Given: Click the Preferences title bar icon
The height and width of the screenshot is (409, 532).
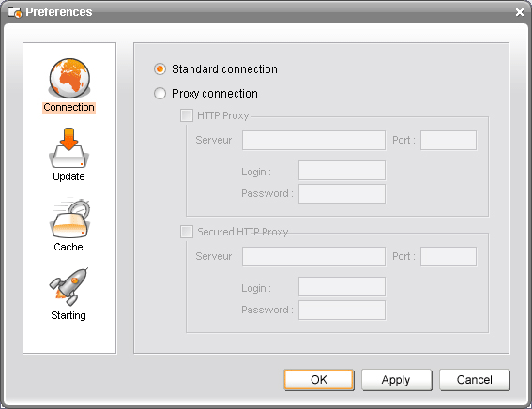Looking at the screenshot, I should coord(14,12).
